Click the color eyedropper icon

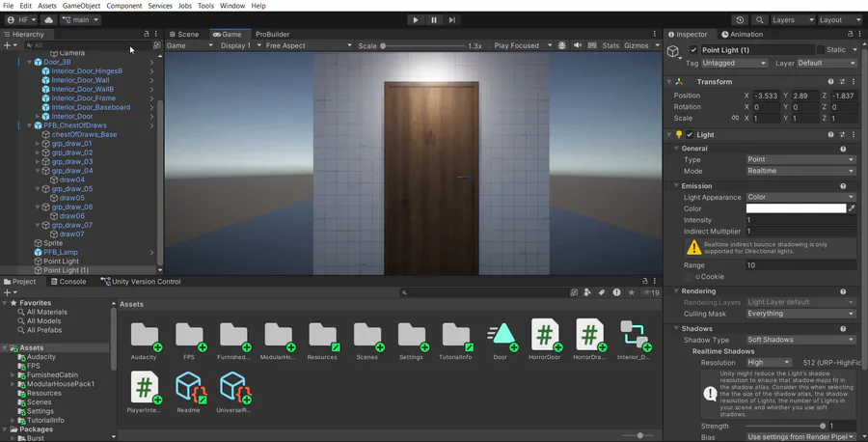[x=852, y=208]
